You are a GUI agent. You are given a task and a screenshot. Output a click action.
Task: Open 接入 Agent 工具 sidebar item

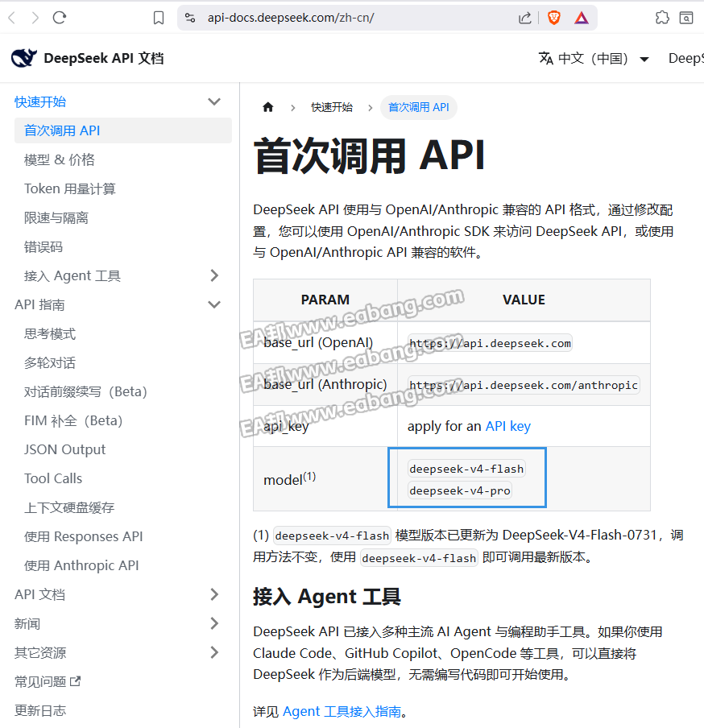[72, 275]
